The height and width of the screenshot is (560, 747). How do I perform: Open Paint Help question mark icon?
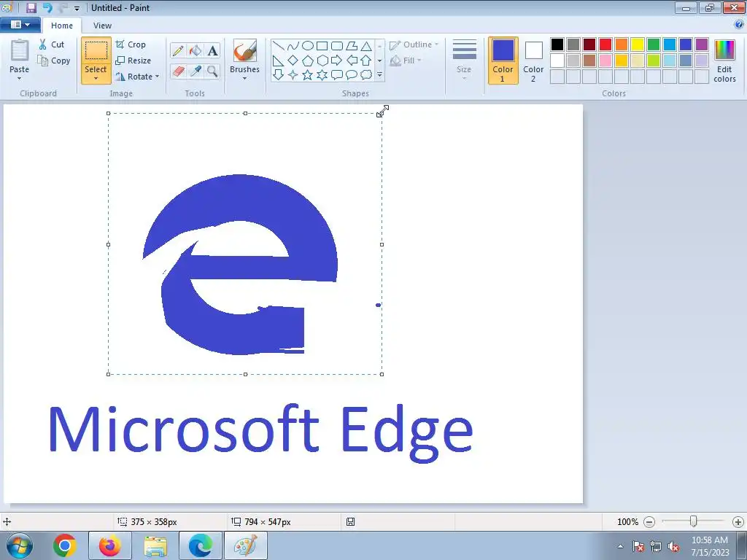739,24
